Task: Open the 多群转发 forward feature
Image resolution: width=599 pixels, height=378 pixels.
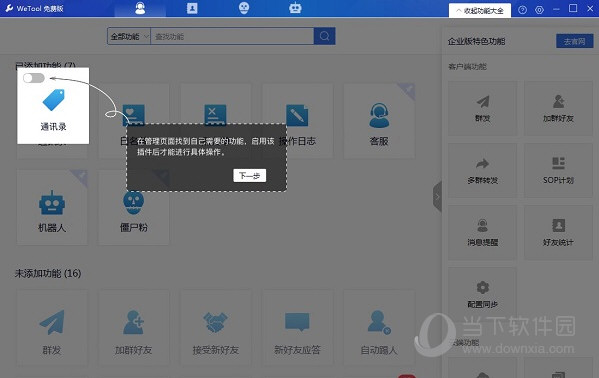Action: tap(482, 170)
